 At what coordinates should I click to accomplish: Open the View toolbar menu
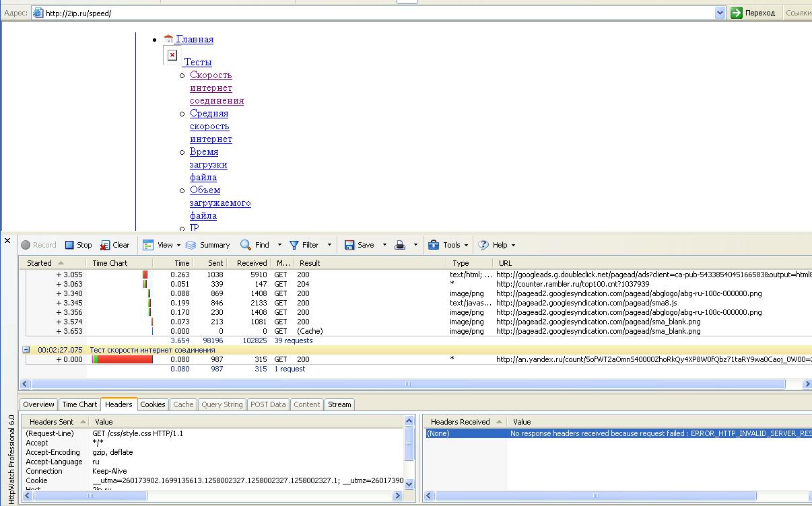(x=161, y=245)
